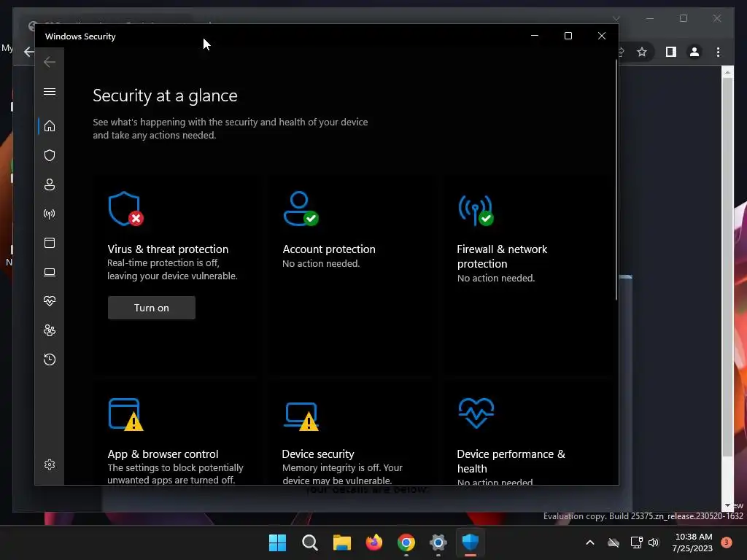Screen dimensions: 747x560
Task: Open Firewall & network protection sidebar antenna icon
Action: (50, 214)
